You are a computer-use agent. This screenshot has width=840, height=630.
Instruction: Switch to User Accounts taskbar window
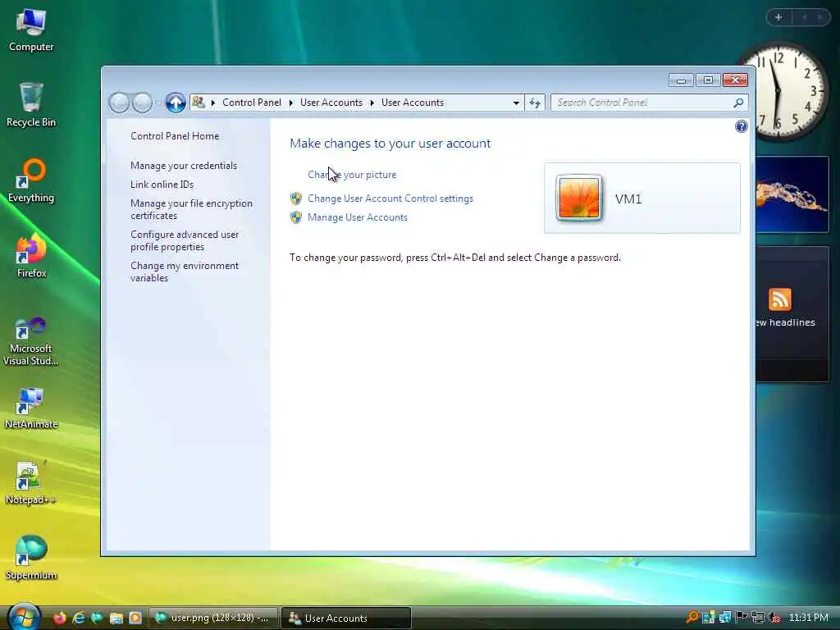[347, 618]
